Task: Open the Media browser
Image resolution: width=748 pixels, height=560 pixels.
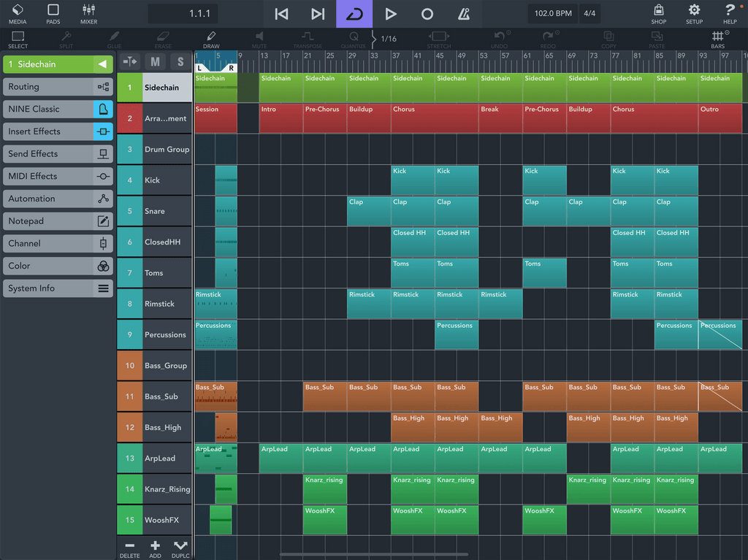Action: click(18, 14)
